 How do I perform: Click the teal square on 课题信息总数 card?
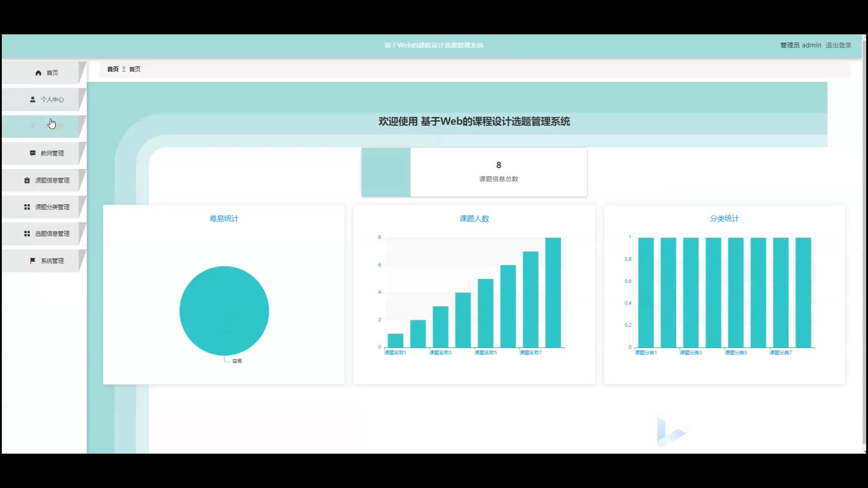pos(386,172)
